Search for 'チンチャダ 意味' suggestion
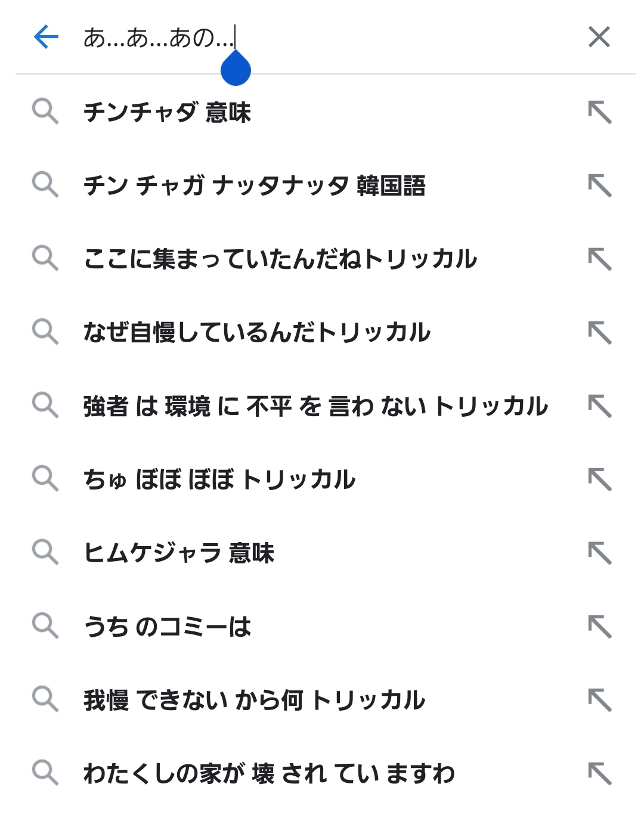This screenshot has width=644, height=821. [168, 112]
